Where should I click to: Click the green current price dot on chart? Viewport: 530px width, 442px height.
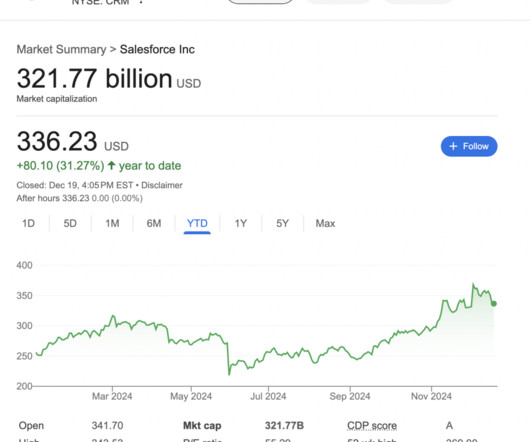[x=494, y=303]
